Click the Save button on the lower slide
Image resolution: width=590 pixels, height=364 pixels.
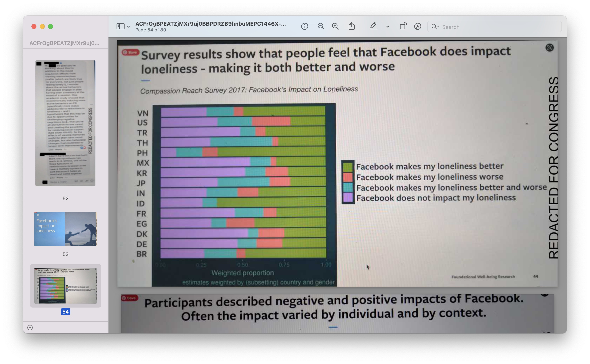pos(129,298)
